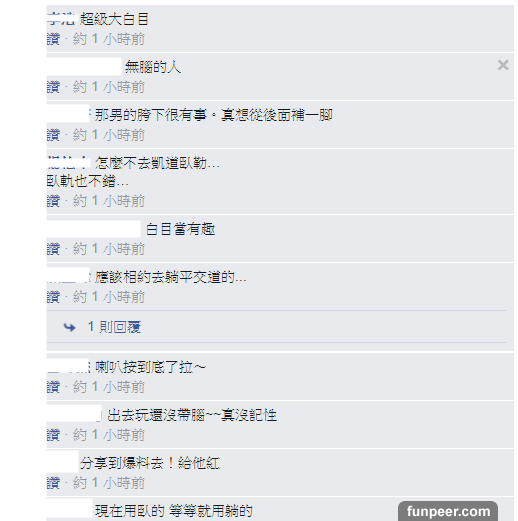Open the timestamp of the 超級大白目 comment
The image size is (518, 521).
[x=109, y=39]
